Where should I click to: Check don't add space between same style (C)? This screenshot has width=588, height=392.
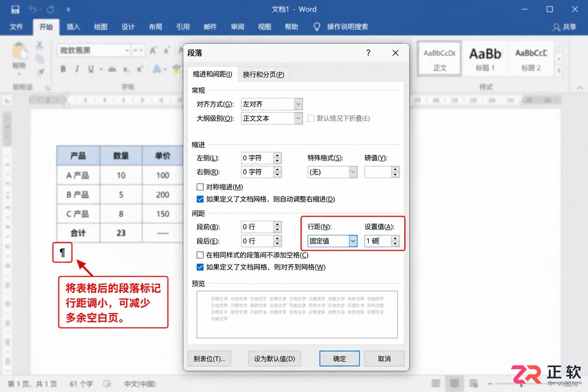(x=200, y=255)
